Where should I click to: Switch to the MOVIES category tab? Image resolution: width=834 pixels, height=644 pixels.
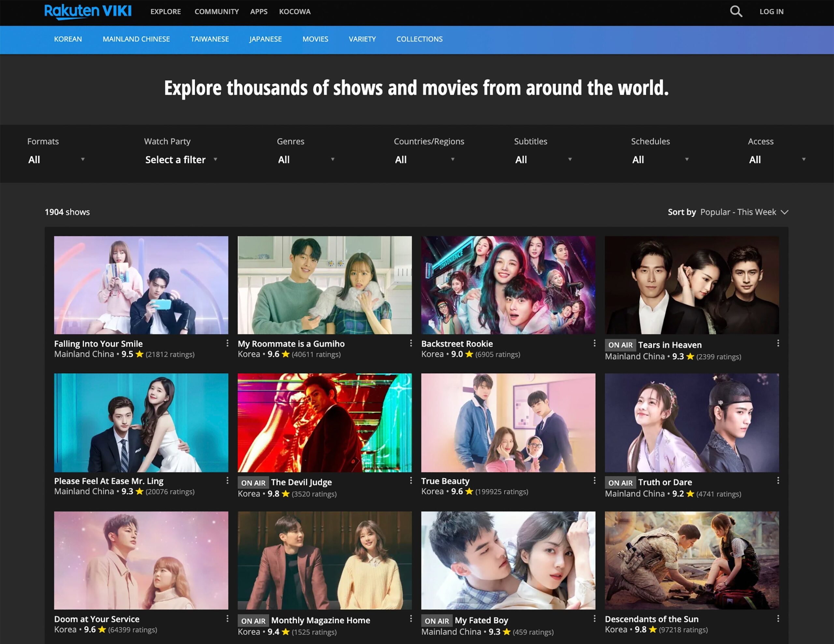pyautogui.click(x=315, y=39)
